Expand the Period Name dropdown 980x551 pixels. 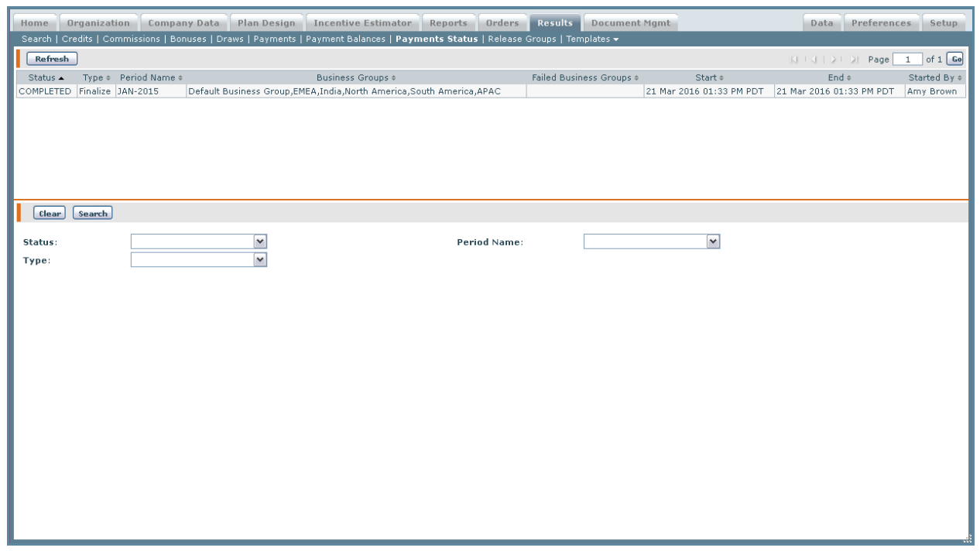[x=713, y=242]
